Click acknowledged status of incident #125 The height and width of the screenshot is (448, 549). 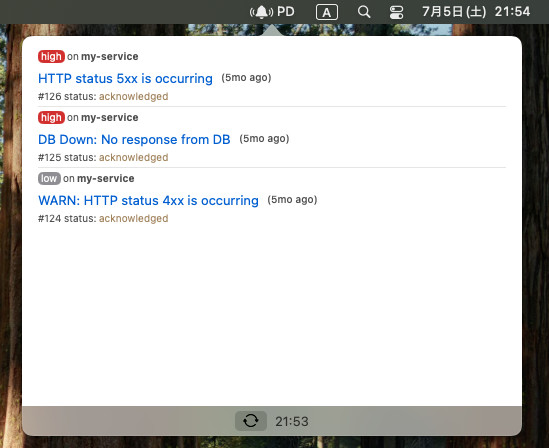click(133, 157)
